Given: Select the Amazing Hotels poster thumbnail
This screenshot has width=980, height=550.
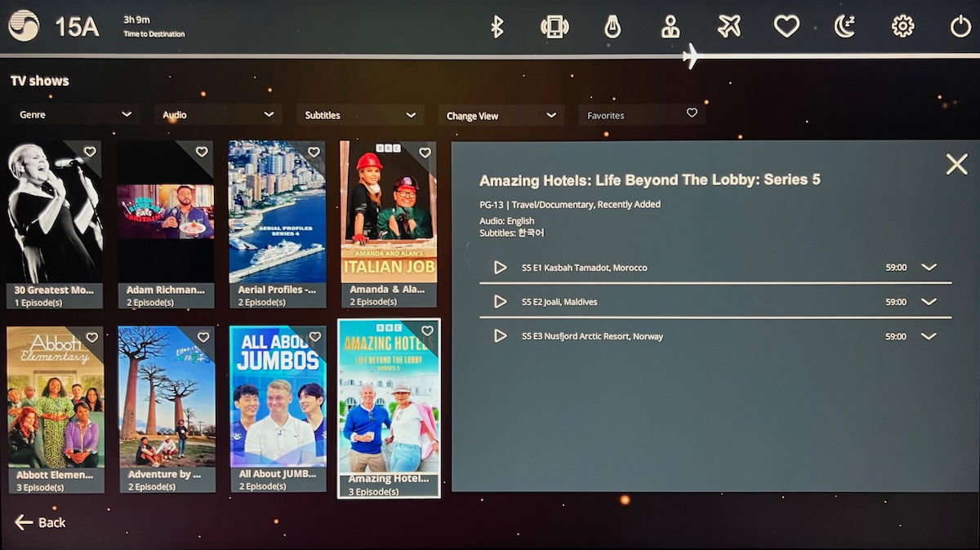Looking at the screenshot, I should pos(389,397).
